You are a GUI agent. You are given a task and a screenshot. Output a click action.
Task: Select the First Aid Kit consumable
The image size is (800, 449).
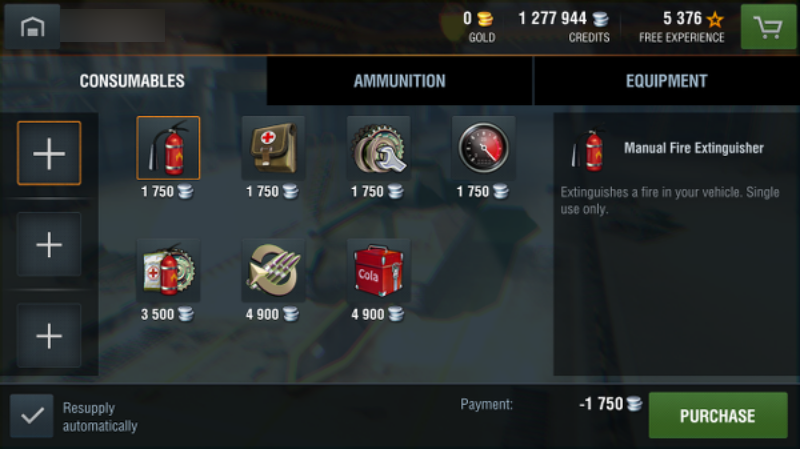[x=273, y=148]
